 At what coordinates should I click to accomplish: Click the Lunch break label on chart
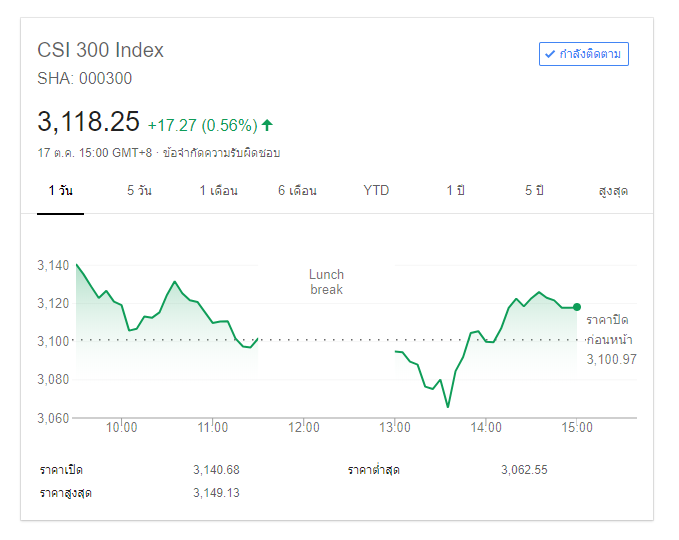point(326,282)
